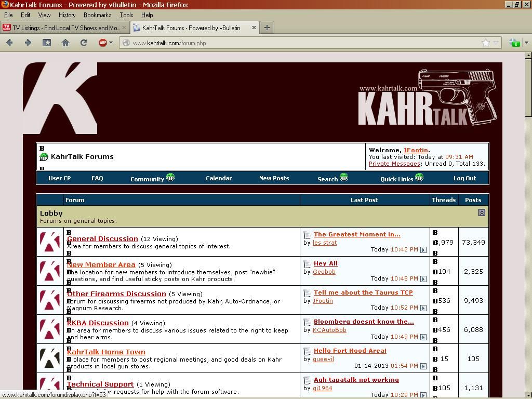Open a new browser tab

(267, 28)
